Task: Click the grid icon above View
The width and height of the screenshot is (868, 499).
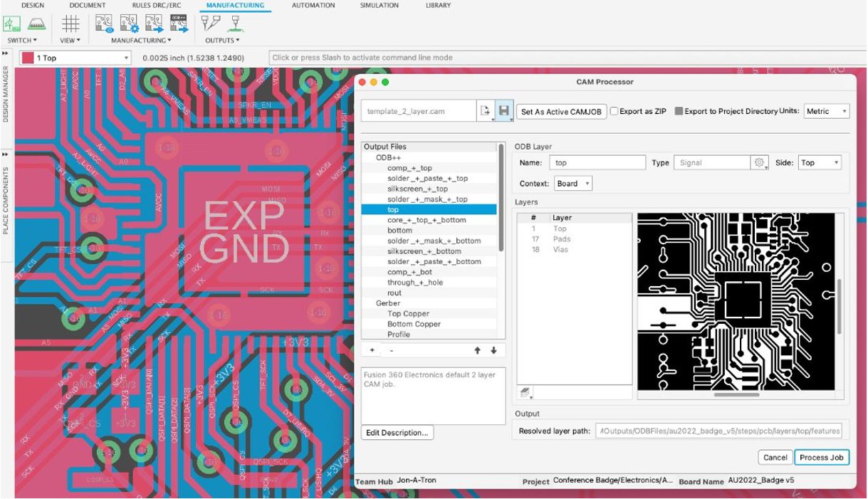Action: [x=70, y=23]
